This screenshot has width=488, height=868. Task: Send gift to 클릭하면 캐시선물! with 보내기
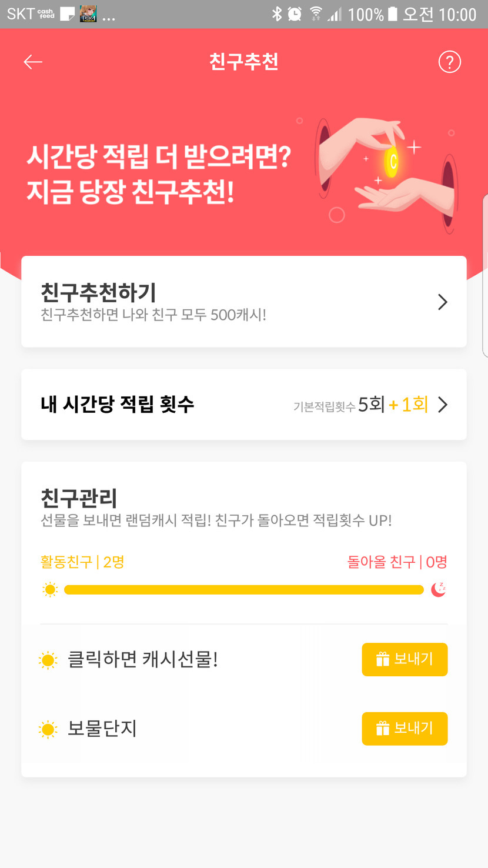(405, 659)
